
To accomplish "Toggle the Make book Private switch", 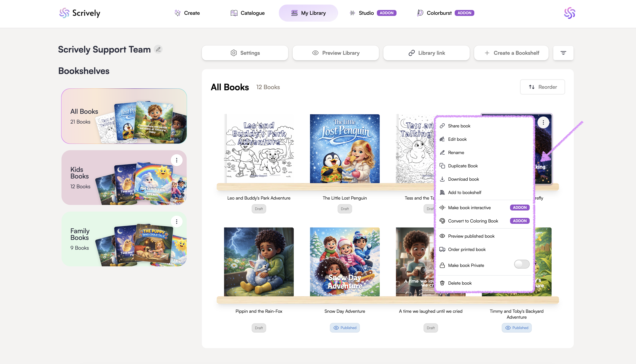I will [x=522, y=264].
